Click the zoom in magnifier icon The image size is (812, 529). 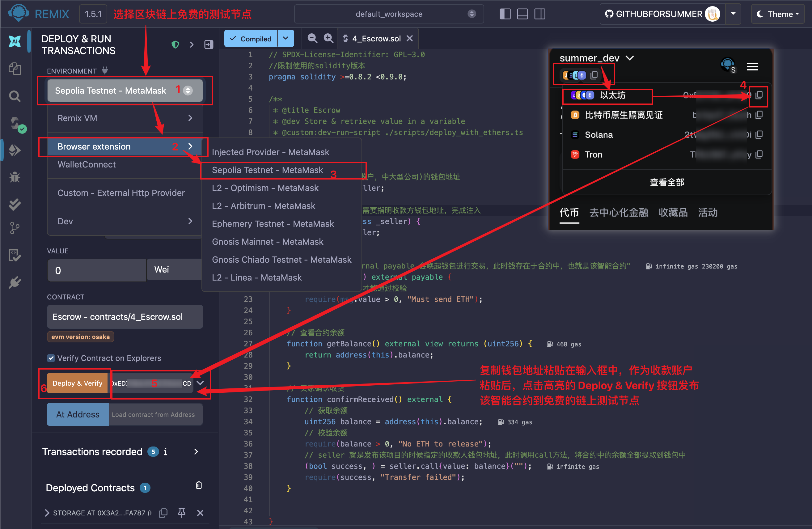[x=328, y=38]
